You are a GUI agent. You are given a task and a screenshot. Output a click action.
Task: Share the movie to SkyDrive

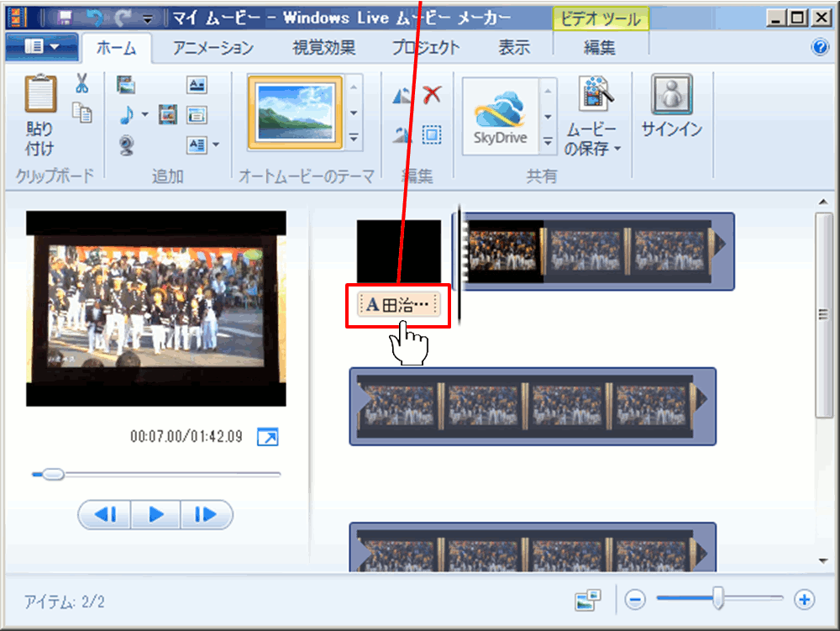point(500,117)
